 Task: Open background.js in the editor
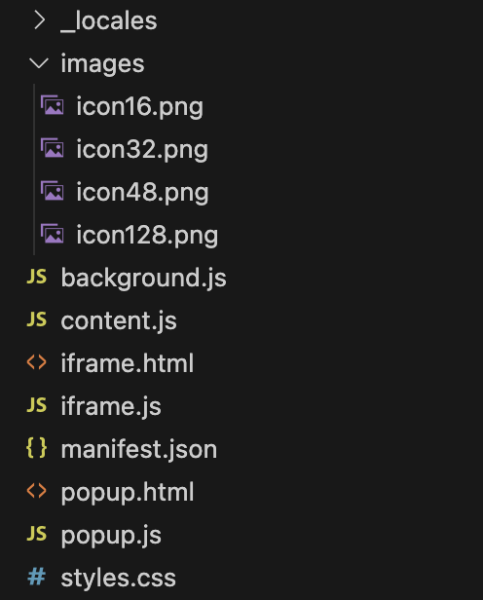pyautogui.click(x=144, y=278)
